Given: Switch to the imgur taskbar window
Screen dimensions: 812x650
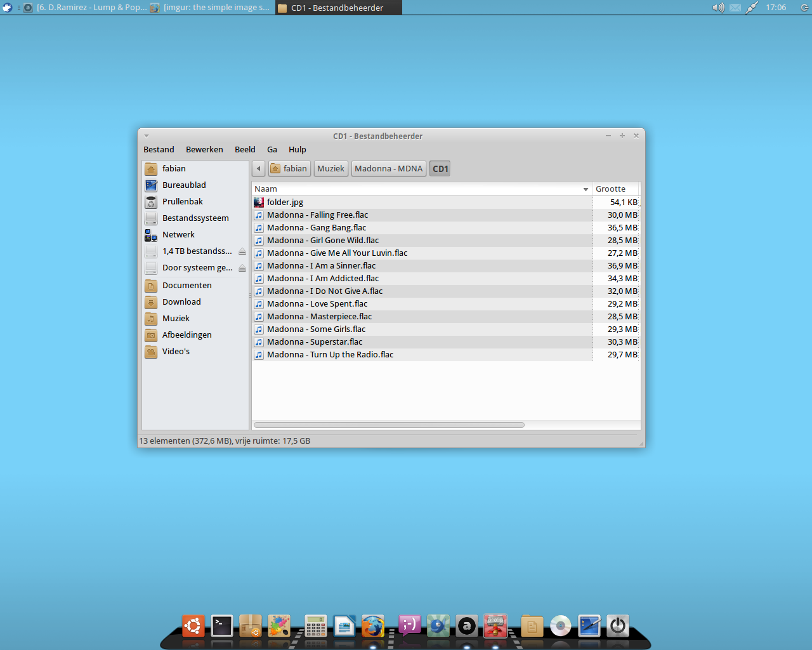Looking at the screenshot, I should click(x=211, y=8).
